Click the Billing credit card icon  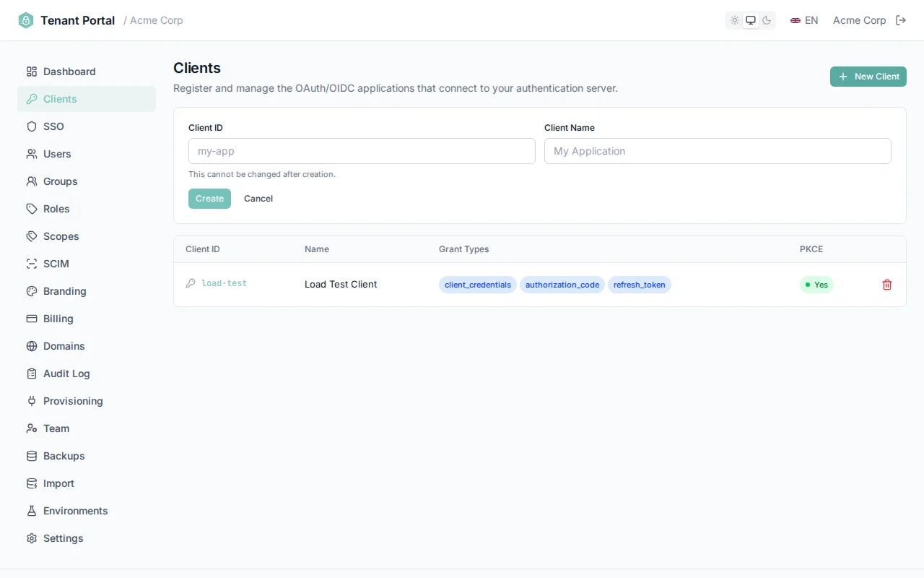(32, 319)
